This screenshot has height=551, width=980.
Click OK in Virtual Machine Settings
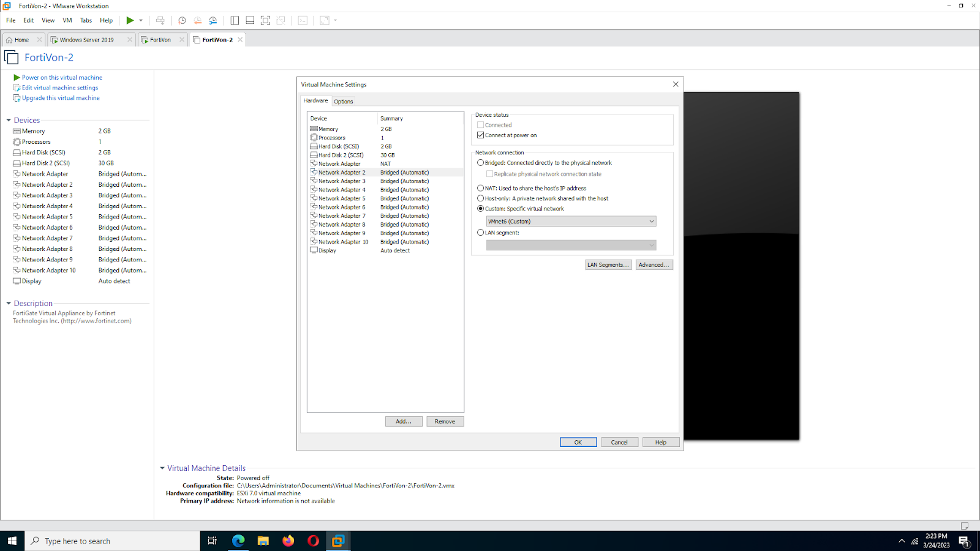(x=578, y=443)
